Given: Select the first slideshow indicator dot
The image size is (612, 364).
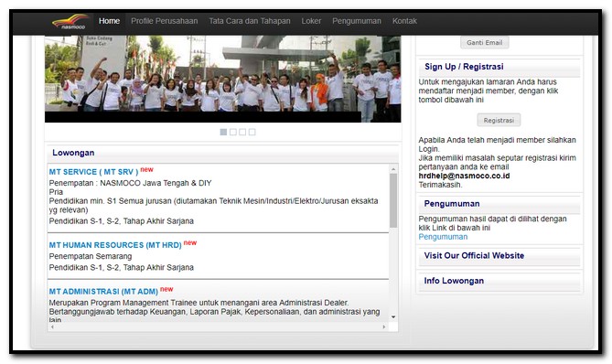Looking at the screenshot, I should pos(223,133).
